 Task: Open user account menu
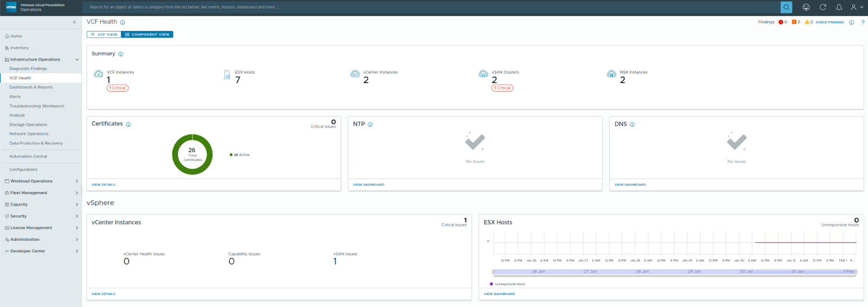(857, 7)
